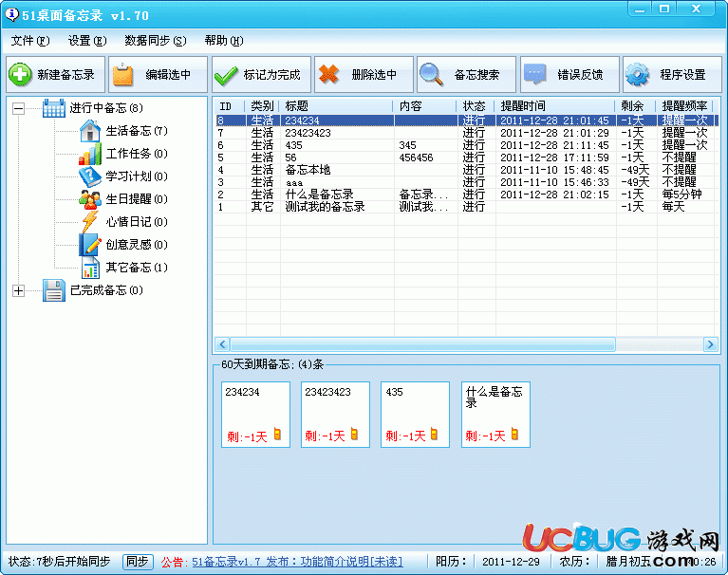Select the 工作任务 (0) label in tree
Viewport: 728px width, 575px height.
pyautogui.click(x=137, y=154)
